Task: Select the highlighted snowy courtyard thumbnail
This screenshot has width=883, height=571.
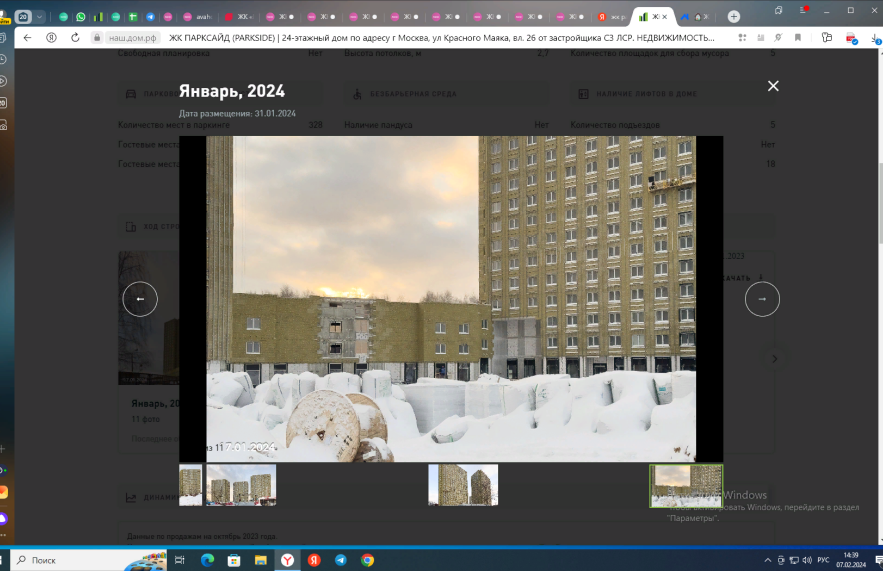Action: pyautogui.click(x=686, y=486)
